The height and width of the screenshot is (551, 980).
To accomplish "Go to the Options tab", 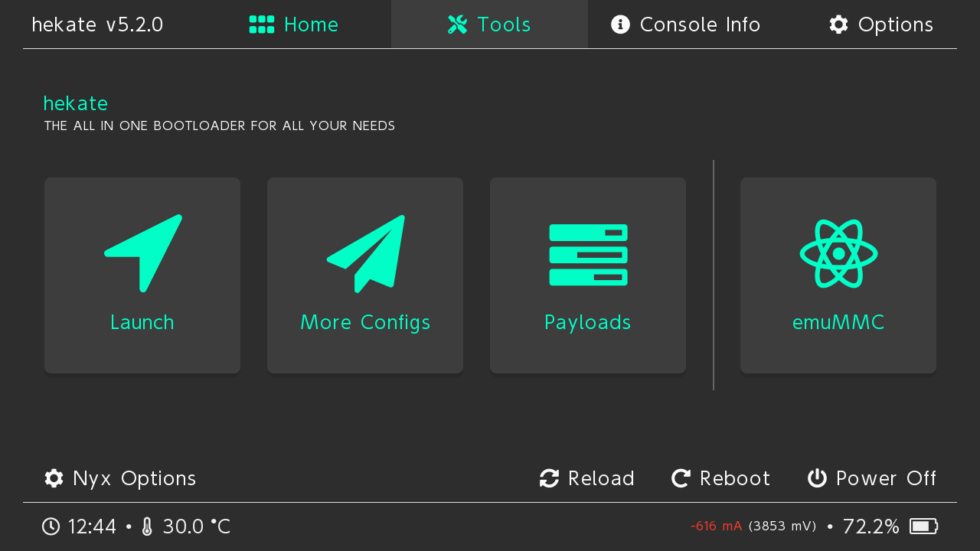I will (881, 24).
